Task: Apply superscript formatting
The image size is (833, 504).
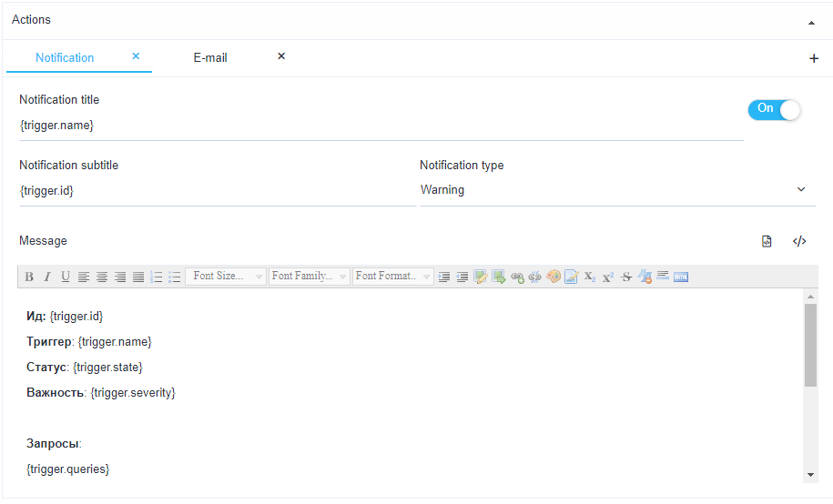Action: [x=608, y=277]
